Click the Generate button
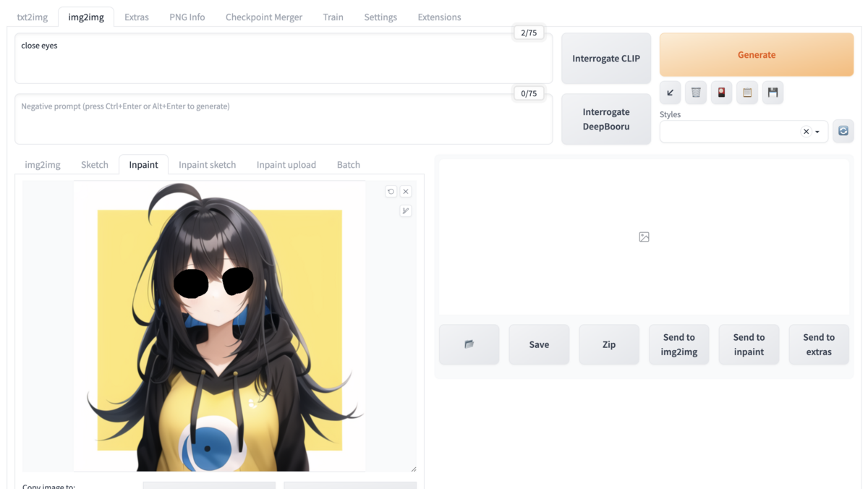 pyautogui.click(x=757, y=54)
